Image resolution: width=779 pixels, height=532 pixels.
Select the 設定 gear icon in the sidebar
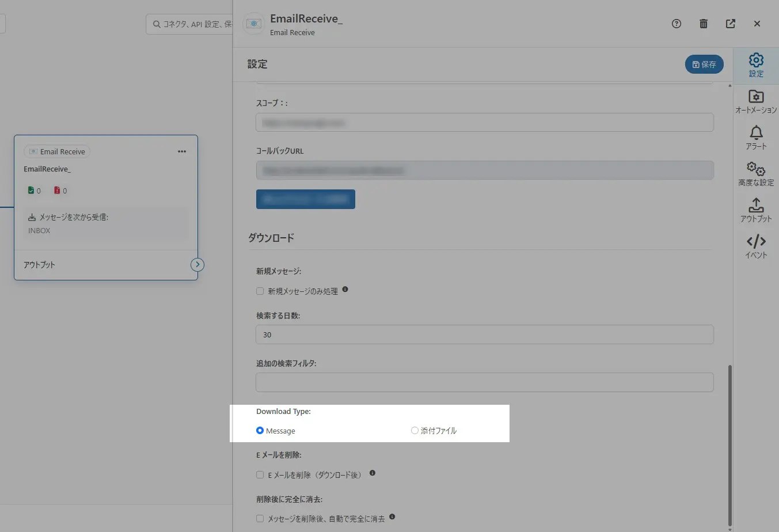tap(756, 60)
